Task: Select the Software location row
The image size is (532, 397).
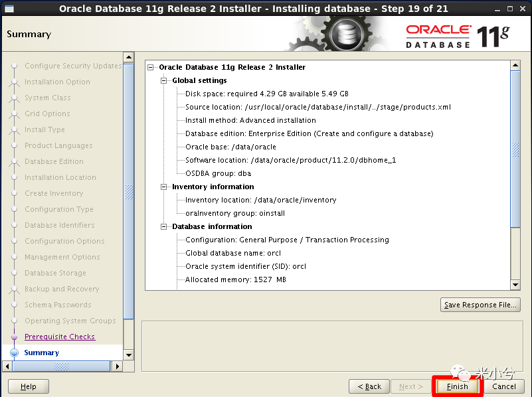Action: point(290,160)
